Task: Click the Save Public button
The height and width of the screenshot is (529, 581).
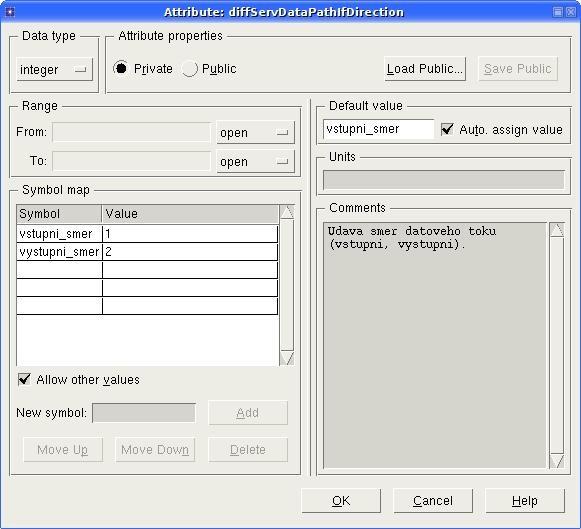Action: tap(518, 69)
